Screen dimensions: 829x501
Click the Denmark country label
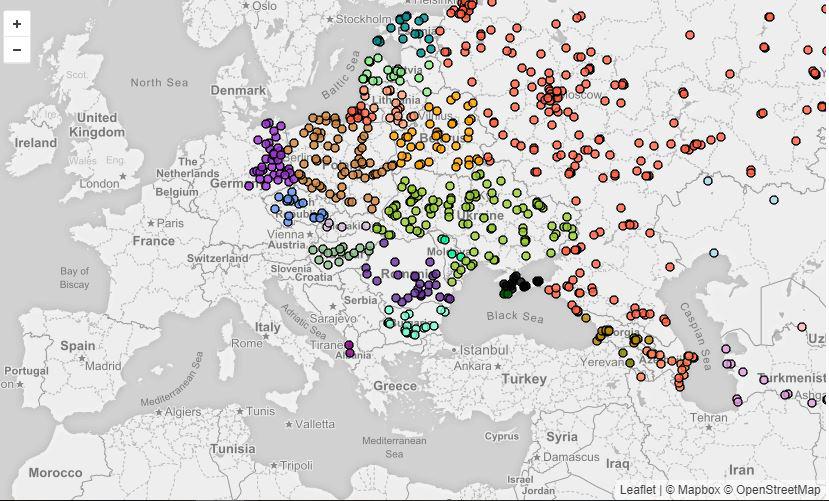coord(238,90)
